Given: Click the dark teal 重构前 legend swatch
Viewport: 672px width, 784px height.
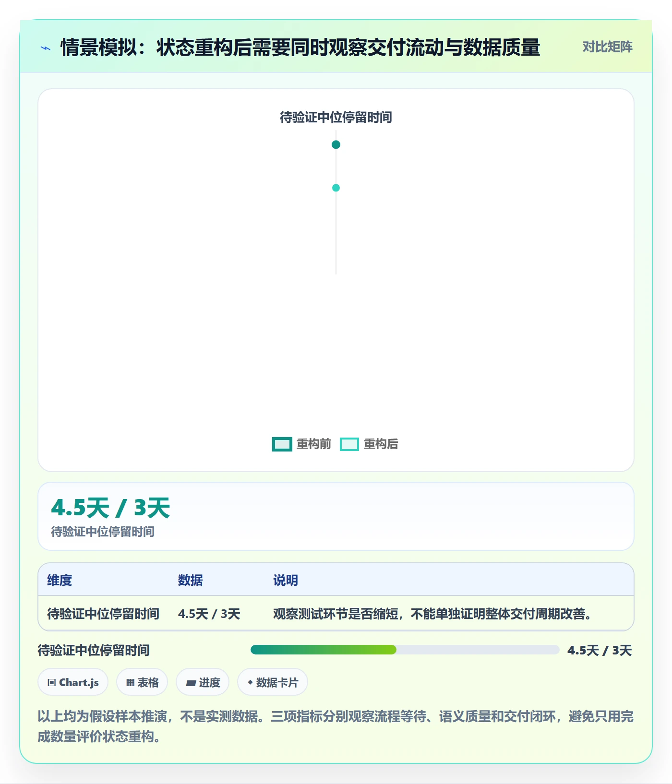Looking at the screenshot, I should click(282, 444).
